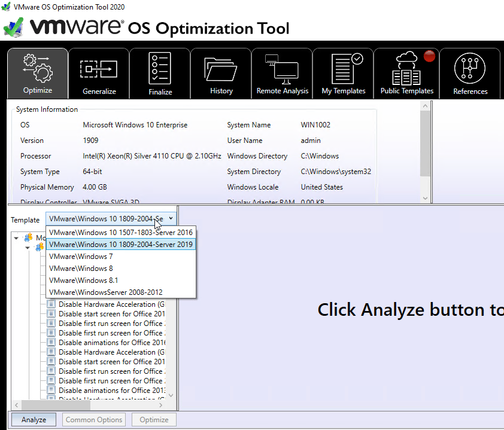Switch to the Generalize tab
The image size is (504, 430).
[x=99, y=74]
